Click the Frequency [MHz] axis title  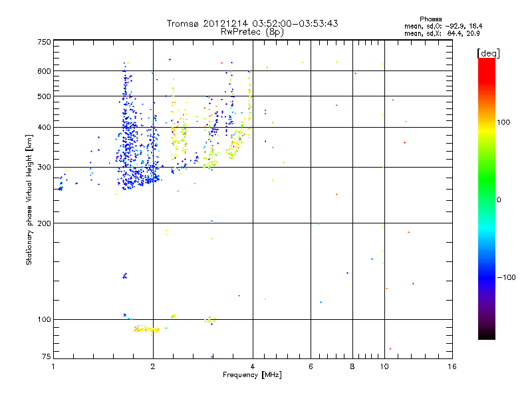[252, 375]
